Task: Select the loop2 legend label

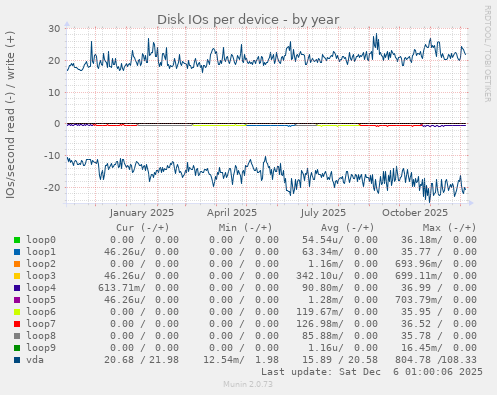Action: click(41, 264)
